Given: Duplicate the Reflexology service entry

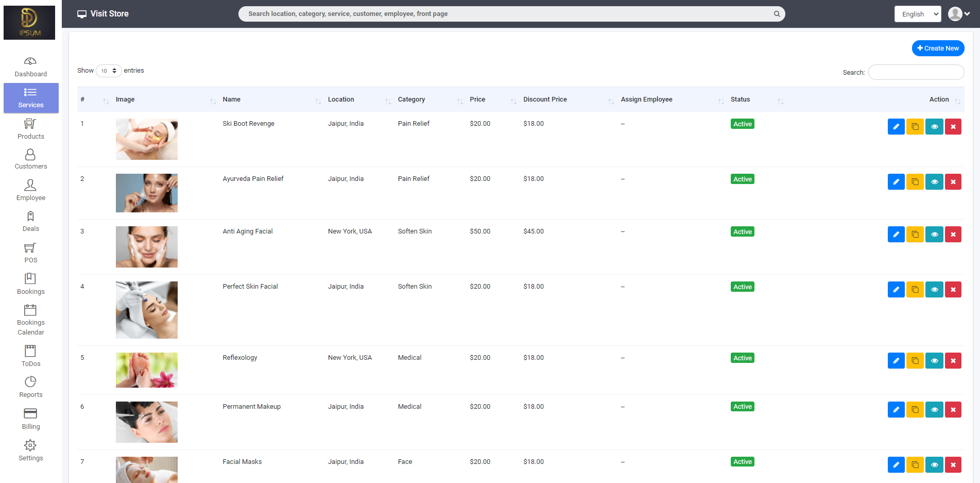Looking at the screenshot, I should click(x=915, y=360).
